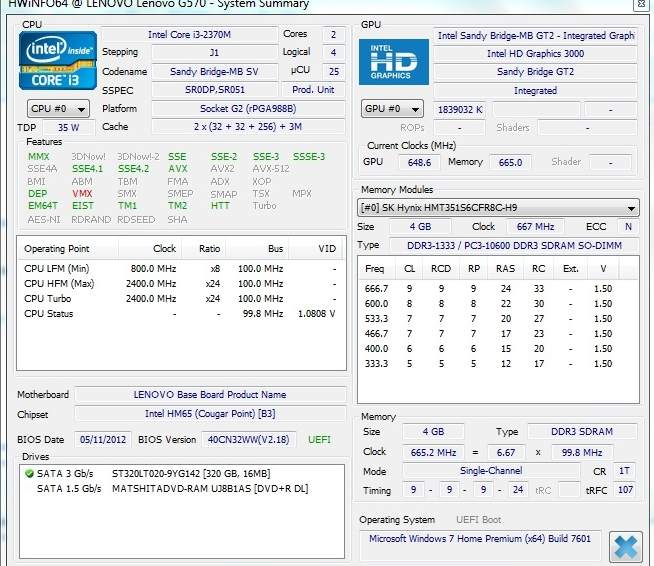Expand the SK Hynix memory module dropdown
654x566 pixels.
pyautogui.click(x=498, y=207)
